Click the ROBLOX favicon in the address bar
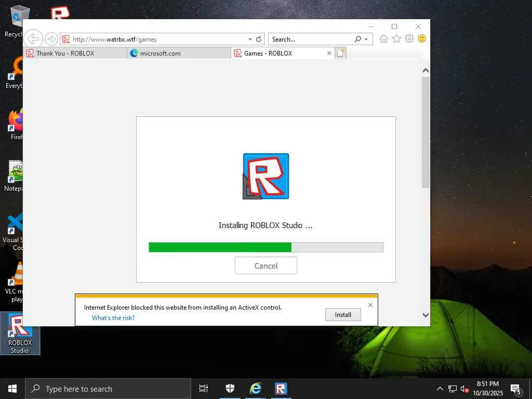 coord(66,39)
